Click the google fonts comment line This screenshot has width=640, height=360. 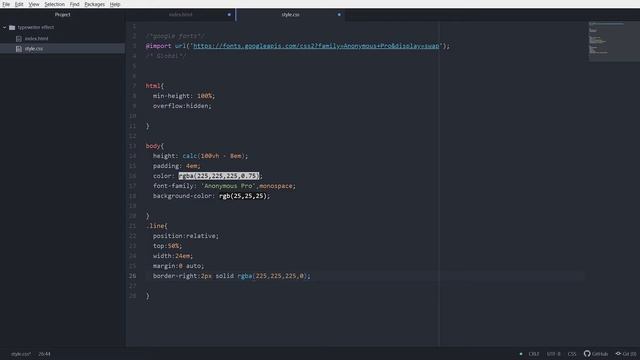point(176,36)
